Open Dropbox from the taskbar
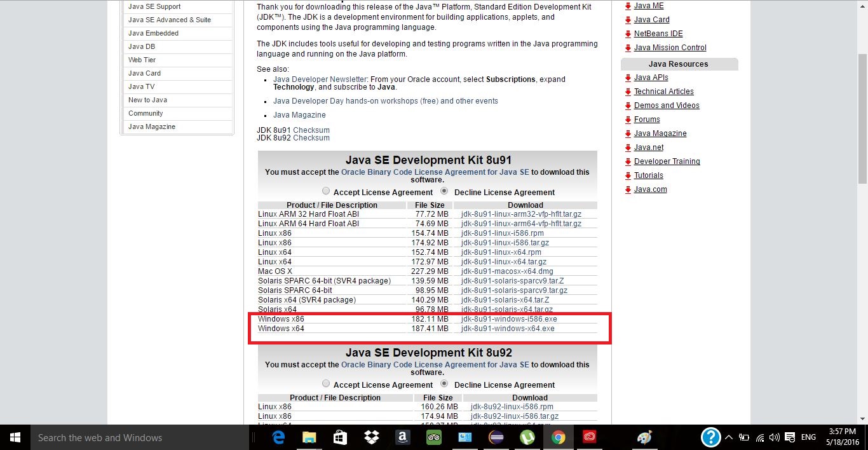This screenshot has width=868, height=450. click(371, 437)
